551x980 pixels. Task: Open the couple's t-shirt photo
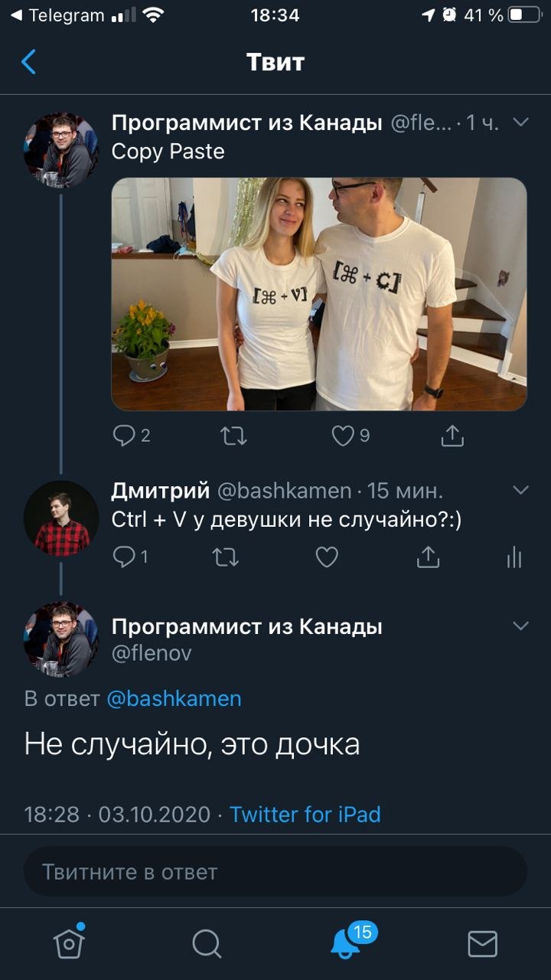[319, 294]
